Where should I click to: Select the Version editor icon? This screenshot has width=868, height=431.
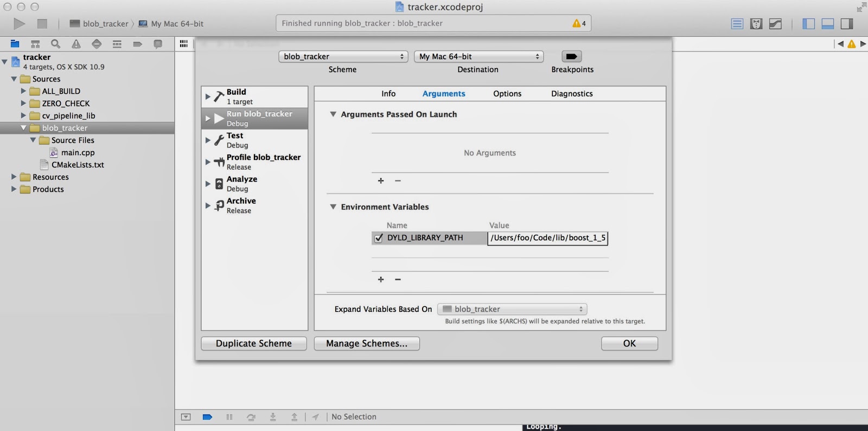click(776, 23)
